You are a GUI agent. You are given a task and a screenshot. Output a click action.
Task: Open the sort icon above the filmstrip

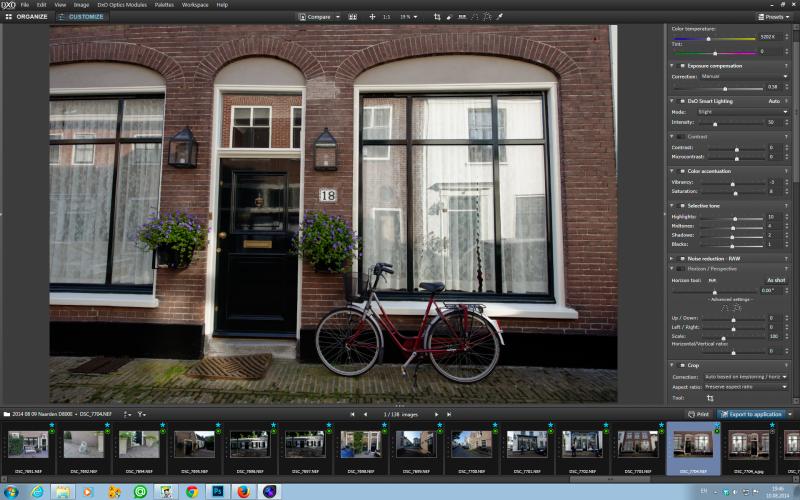pyautogui.click(x=127, y=414)
